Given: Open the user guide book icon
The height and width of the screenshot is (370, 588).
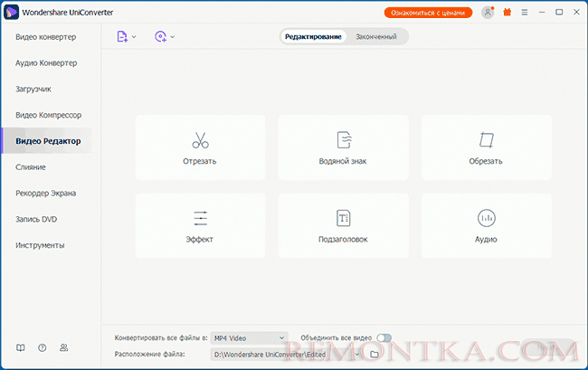Looking at the screenshot, I should (x=20, y=348).
